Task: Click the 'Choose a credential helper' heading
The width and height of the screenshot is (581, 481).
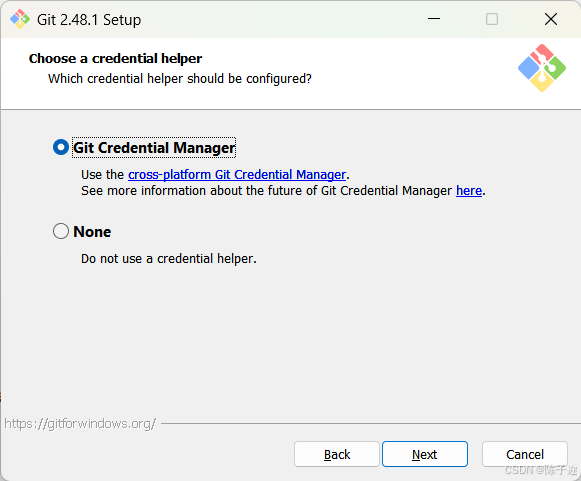Action: pos(115,59)
